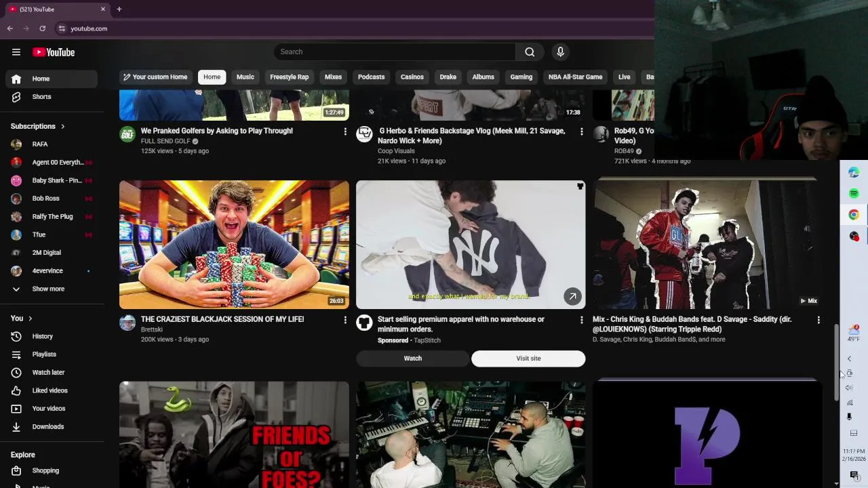Open Shorts in the sidebar
This screenshot has width=868, height=488.
coord(52,97)
